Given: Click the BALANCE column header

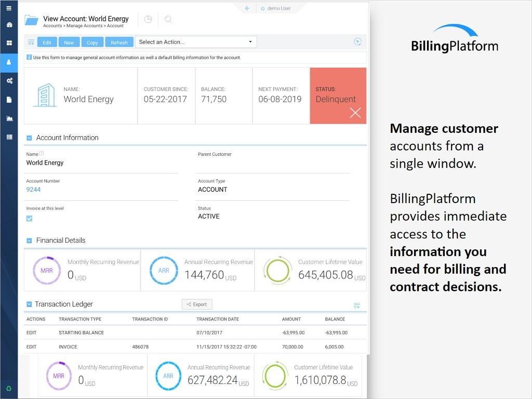Looking at the screenshot, I should click(335, 319).
